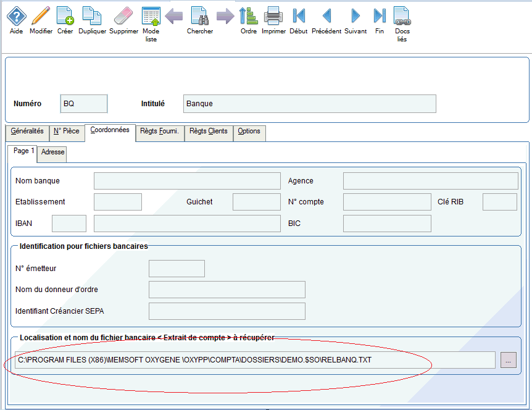Open the Aide help icon
The width and height of the screenshot is (532, 410).
coord(16,16)
